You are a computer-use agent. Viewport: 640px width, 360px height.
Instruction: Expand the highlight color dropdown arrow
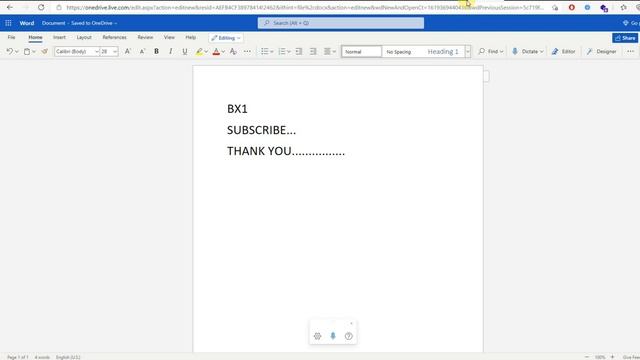click(206, 52)
